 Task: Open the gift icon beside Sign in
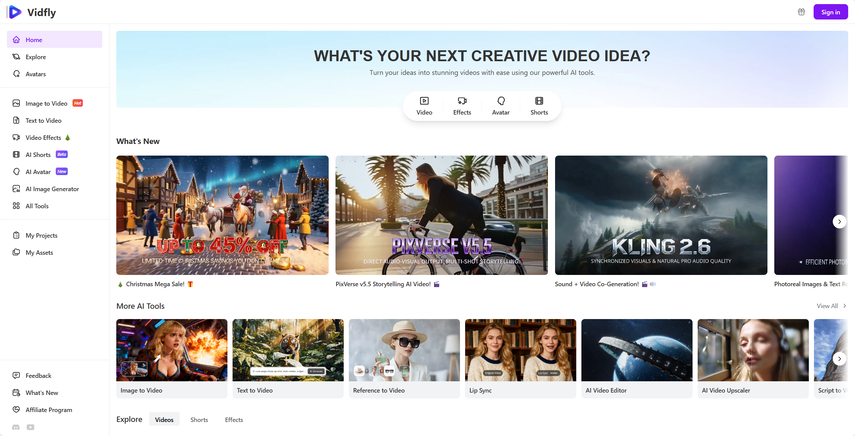click(801, 12)
